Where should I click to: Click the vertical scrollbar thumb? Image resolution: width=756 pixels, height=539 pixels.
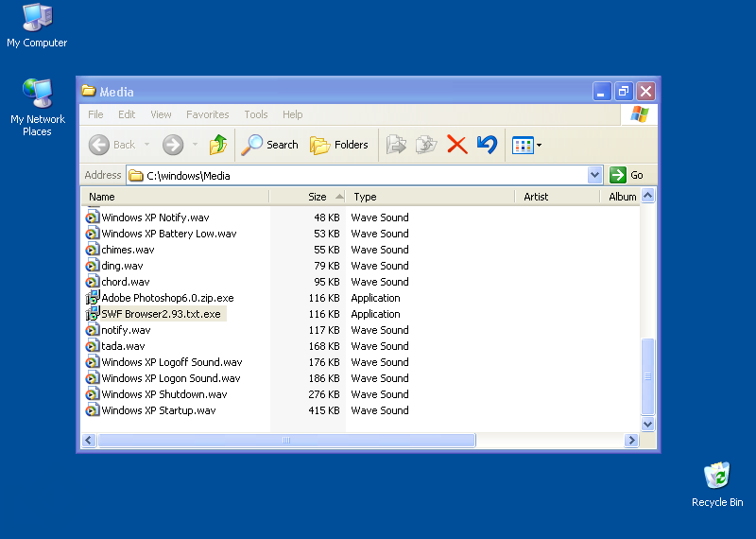pos(648,376)
